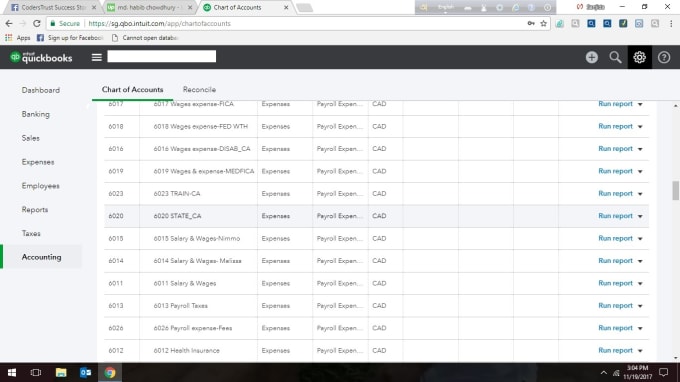680x382 pixels.
Task: Run report for 6023 TRAIN-CA
Action: (x=615, y=193)
